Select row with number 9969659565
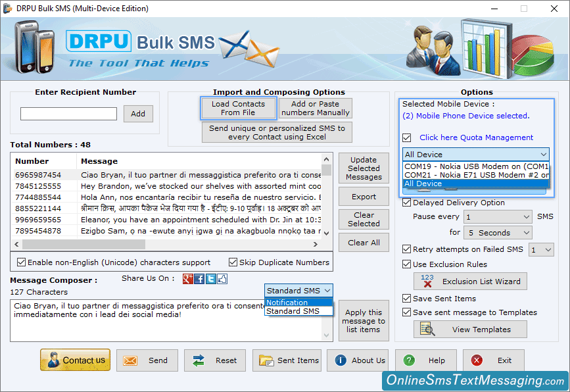The height and width of the screenshot is (392, 570). pos(167,220)
